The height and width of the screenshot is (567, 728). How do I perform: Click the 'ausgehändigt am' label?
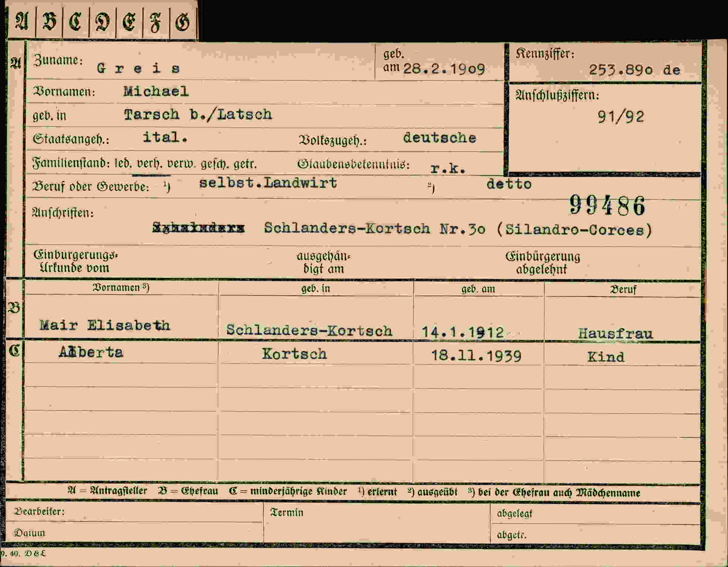pyautogui.click(x=323, y=263)
